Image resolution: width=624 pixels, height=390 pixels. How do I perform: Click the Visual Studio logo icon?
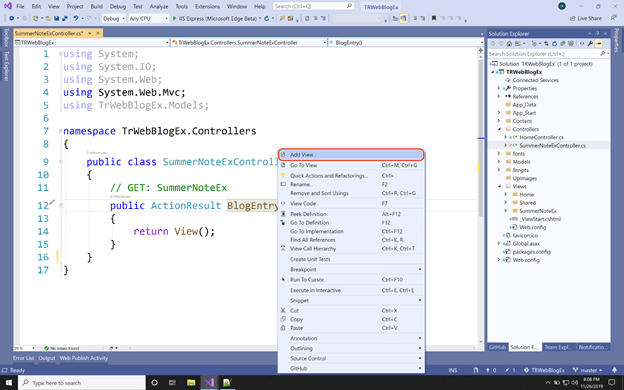point(8,6)
